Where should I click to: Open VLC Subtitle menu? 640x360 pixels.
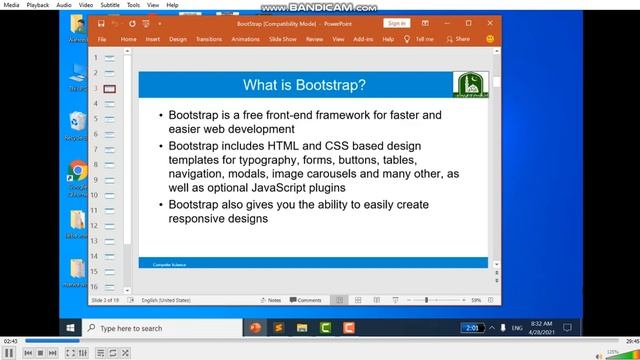click(x=110, y=5)
